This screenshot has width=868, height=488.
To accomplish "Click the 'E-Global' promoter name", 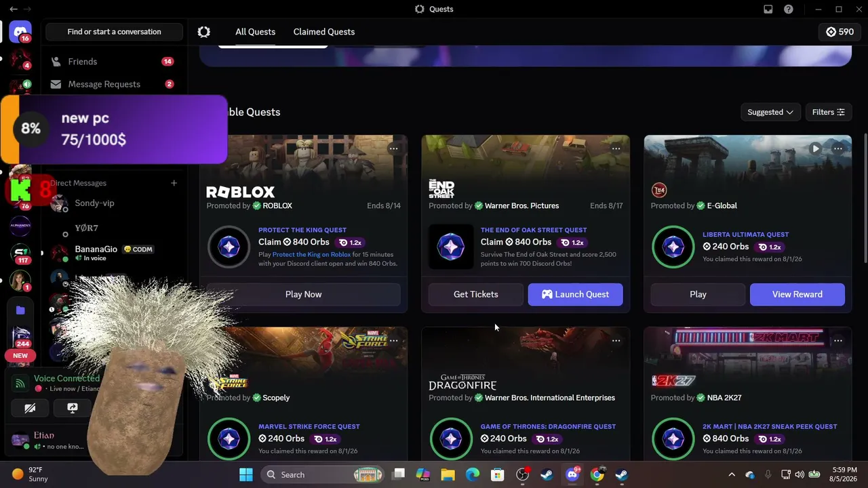I will coord(722,205).
